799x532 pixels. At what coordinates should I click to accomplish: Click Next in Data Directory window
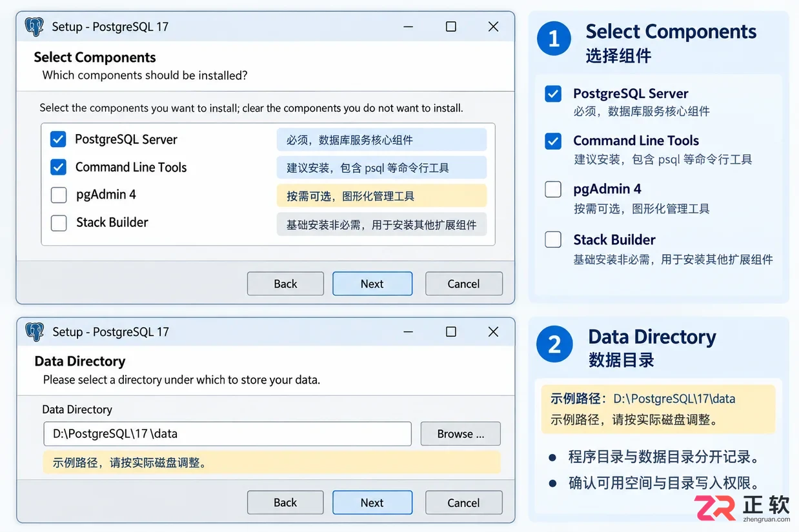[x=372, y=502]
